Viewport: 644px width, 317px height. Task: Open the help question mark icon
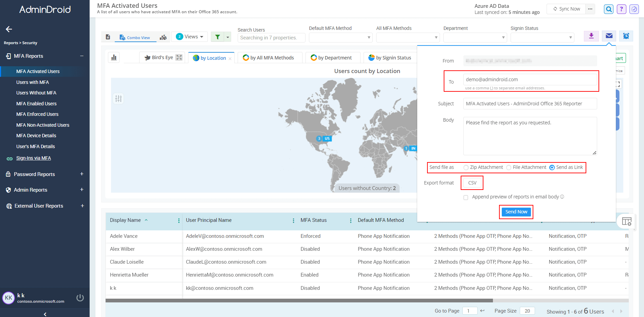(x=621, y=9)
